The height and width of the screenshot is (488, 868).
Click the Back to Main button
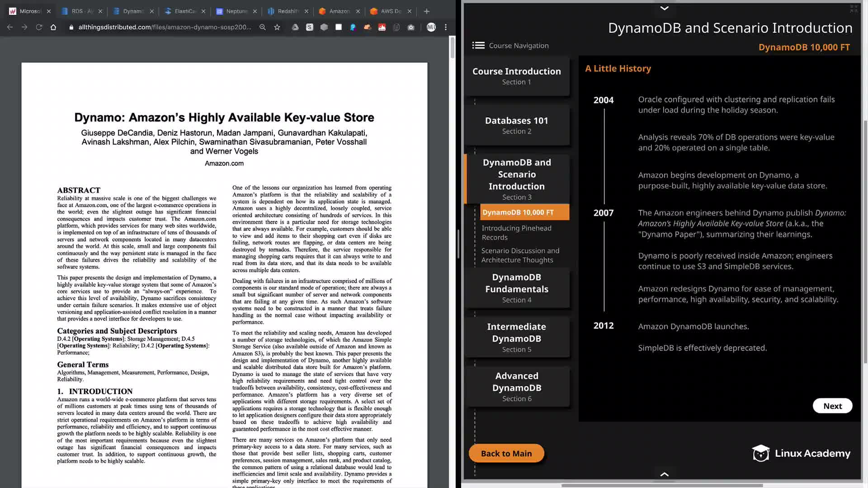click(506, 453)
